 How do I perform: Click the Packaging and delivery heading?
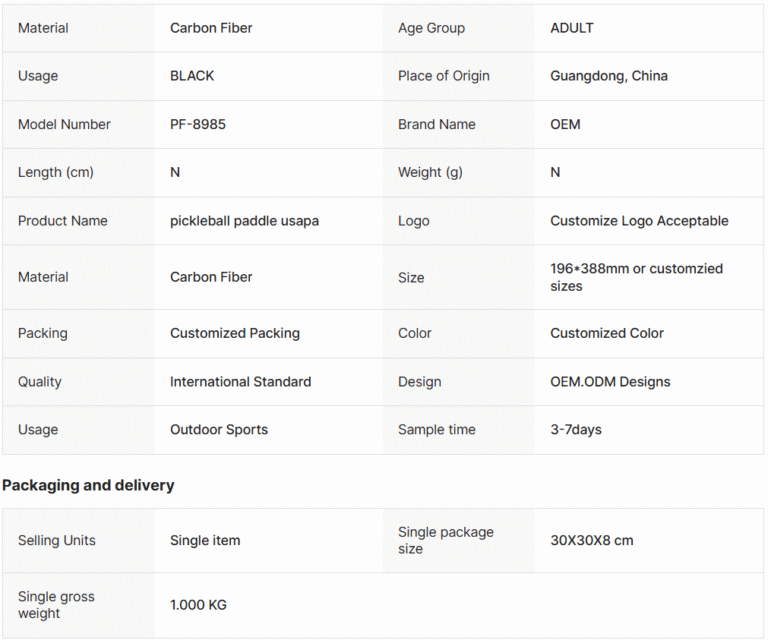click(88, 485)
